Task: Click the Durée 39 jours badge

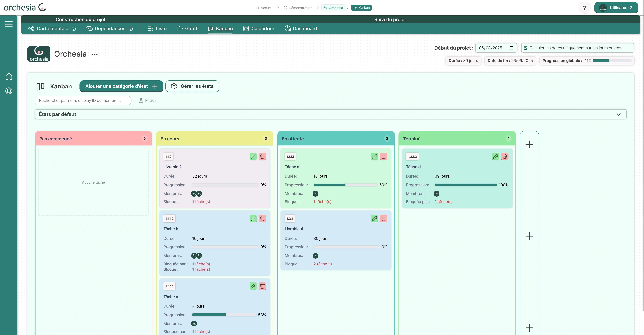Action: (x=463, y=61)
